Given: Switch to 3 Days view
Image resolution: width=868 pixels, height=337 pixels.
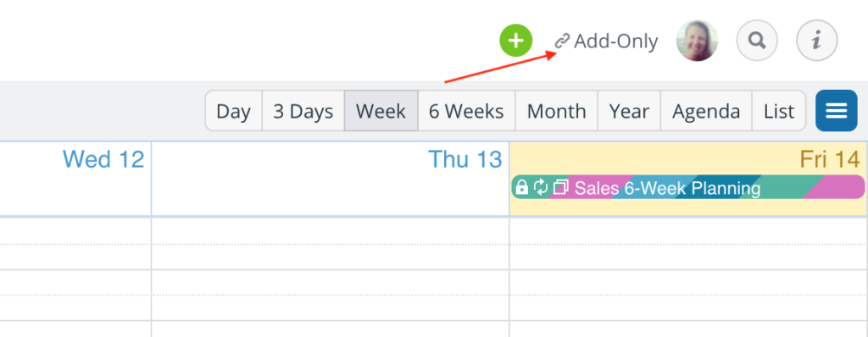Looking at the screenshot, I should [x=303, y=111].
